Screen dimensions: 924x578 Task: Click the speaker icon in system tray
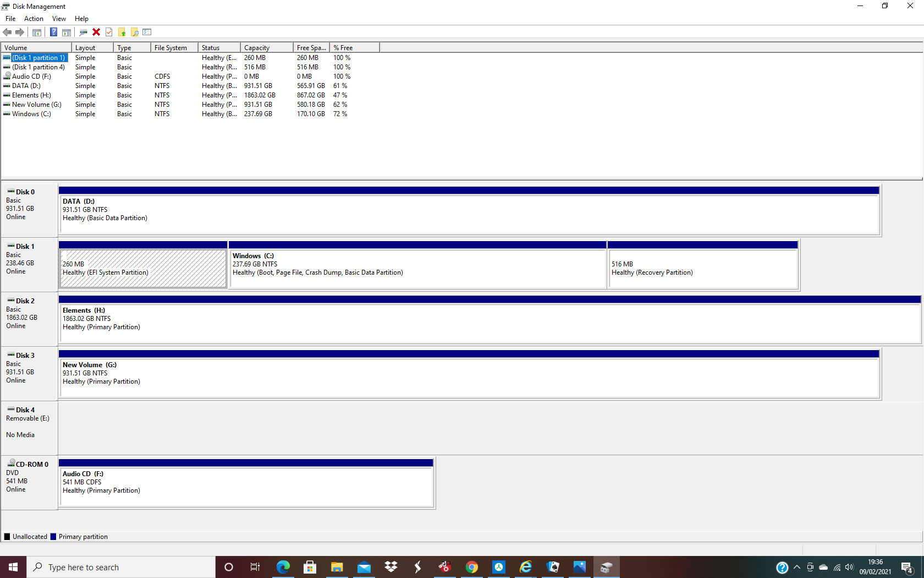click(x=849, y=567)
